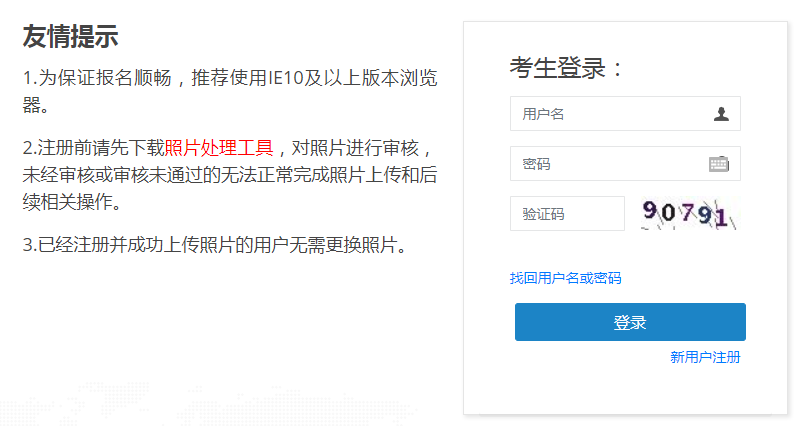Click tip 2 text about 审核未通过

[230, 175]
